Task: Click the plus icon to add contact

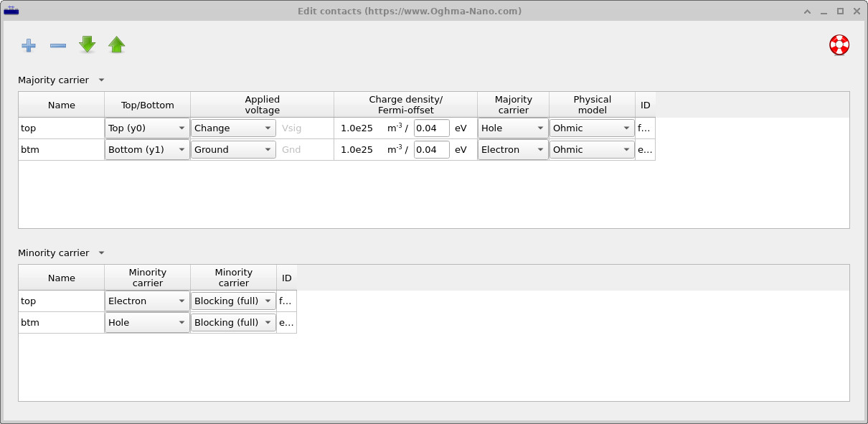Action: (x=29, y=45)
